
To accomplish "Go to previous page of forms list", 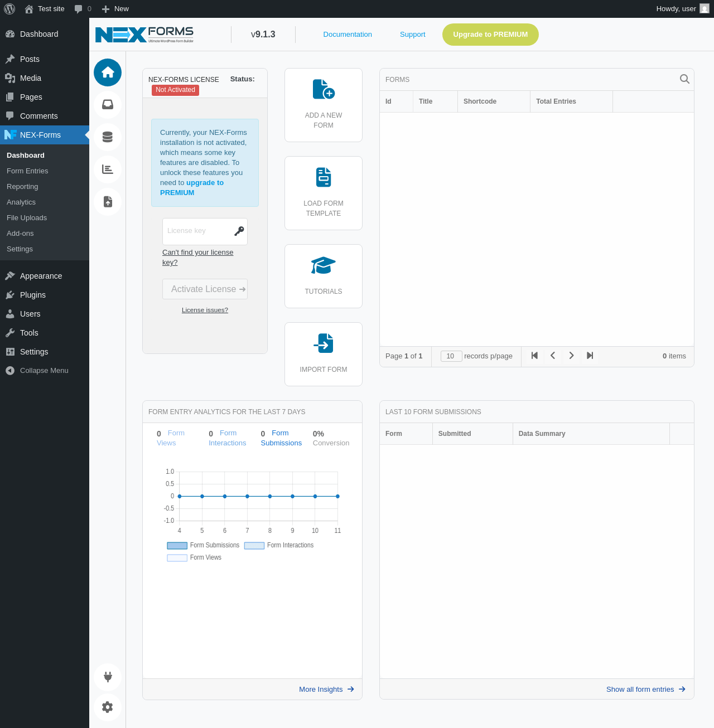I will pyautogui.click(x=553, y=356).
